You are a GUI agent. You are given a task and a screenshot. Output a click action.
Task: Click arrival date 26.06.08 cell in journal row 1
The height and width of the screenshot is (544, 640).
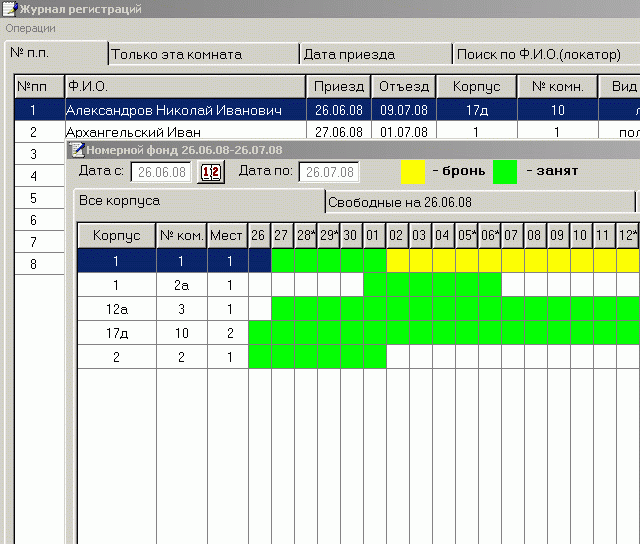[339, 110]
